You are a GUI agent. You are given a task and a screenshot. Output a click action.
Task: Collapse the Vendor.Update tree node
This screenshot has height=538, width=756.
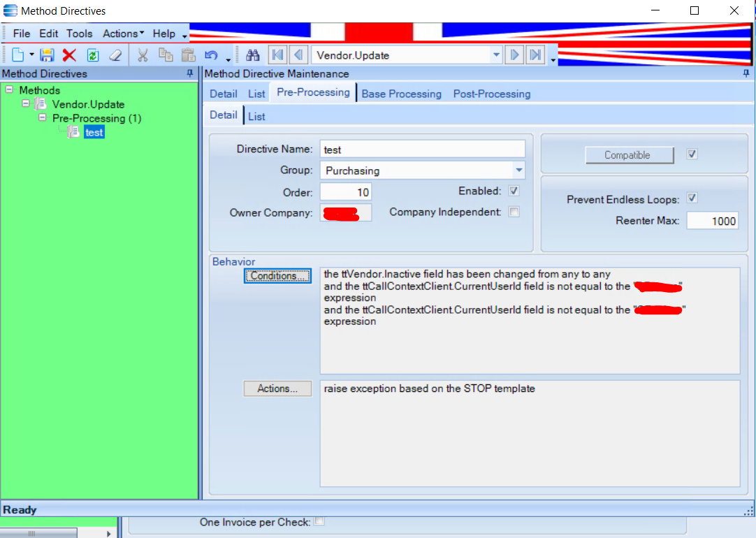[26, 103]
